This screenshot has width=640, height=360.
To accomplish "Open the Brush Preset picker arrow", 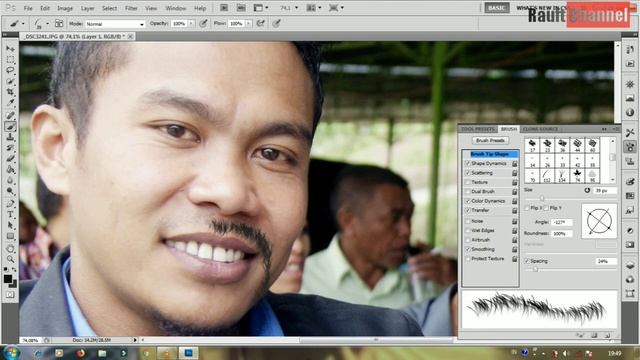I will click(x=47, y=24).
